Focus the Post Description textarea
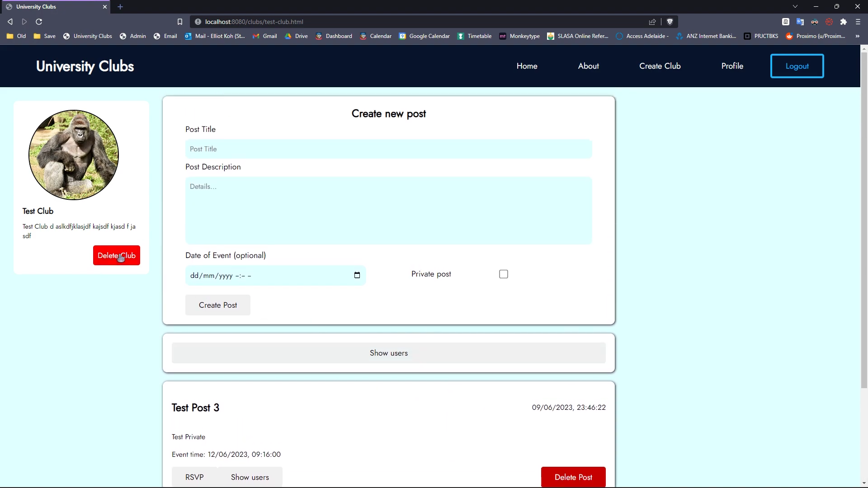This screenshot has width=868, height=488. (x=388, y=211)
